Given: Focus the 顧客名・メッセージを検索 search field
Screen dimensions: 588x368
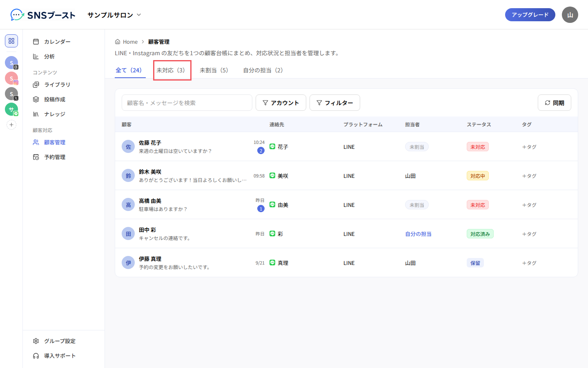Looking at the screenshot, I should point(187,103).
